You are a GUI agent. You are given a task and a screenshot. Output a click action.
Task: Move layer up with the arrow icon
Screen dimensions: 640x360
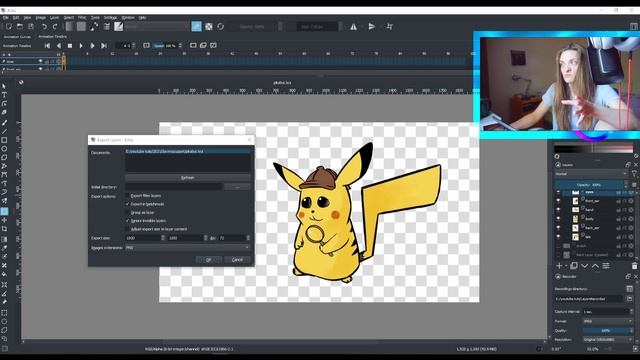tap(596, 266)
